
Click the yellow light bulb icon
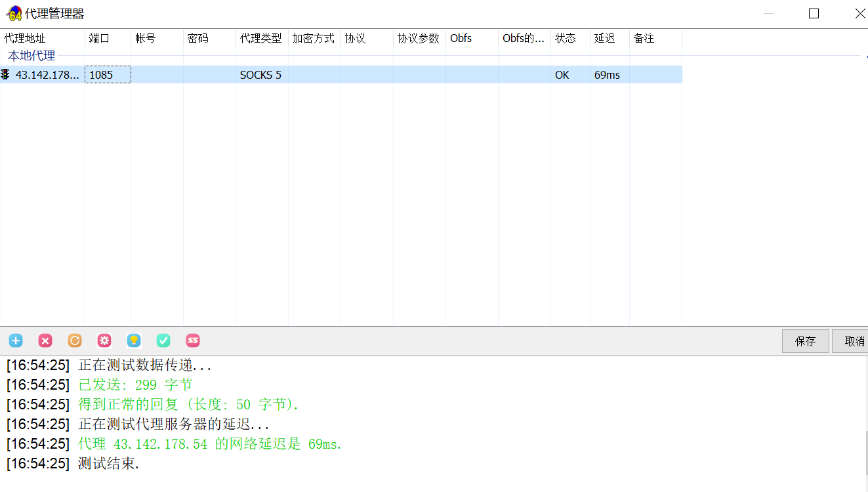(x=134, y=340)
